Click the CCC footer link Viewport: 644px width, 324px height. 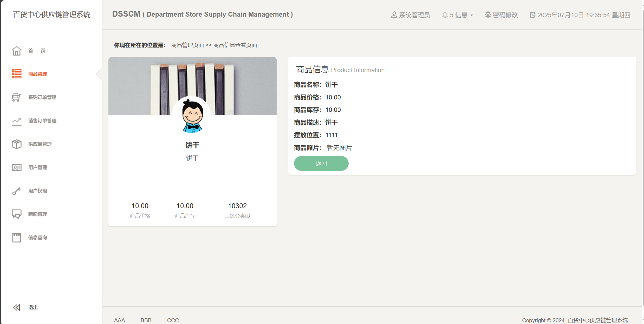pyautogui.click(x=173, y=320)
